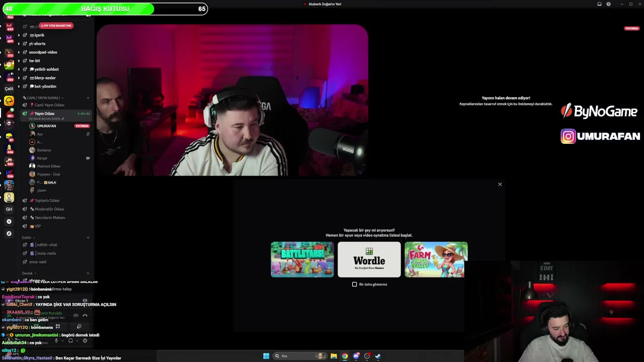Close the activity suggestion panel
Viewport: 644px width, 362px height.
(500, 184)
